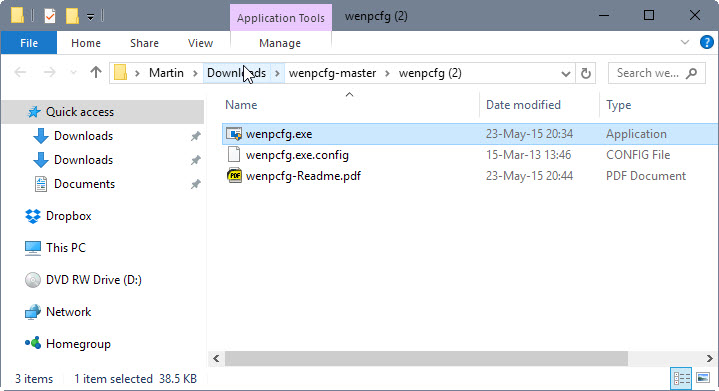Click the search magnifier icon

point(691,73)
